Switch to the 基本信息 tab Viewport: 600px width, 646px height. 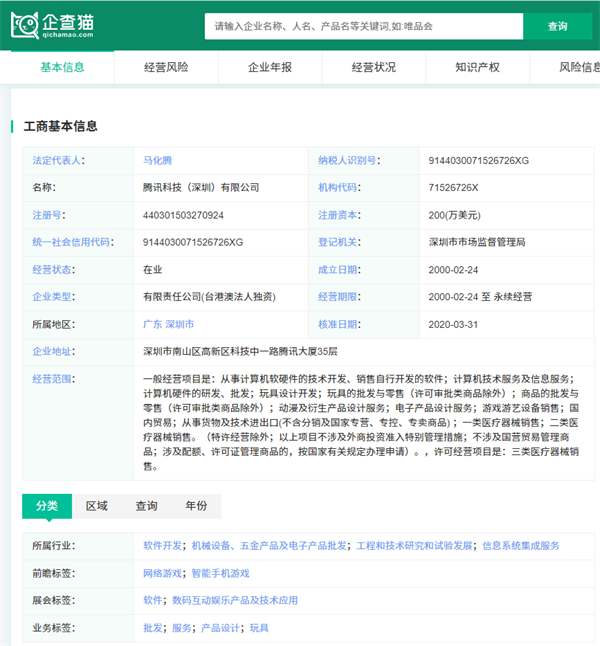click(62, 67)
